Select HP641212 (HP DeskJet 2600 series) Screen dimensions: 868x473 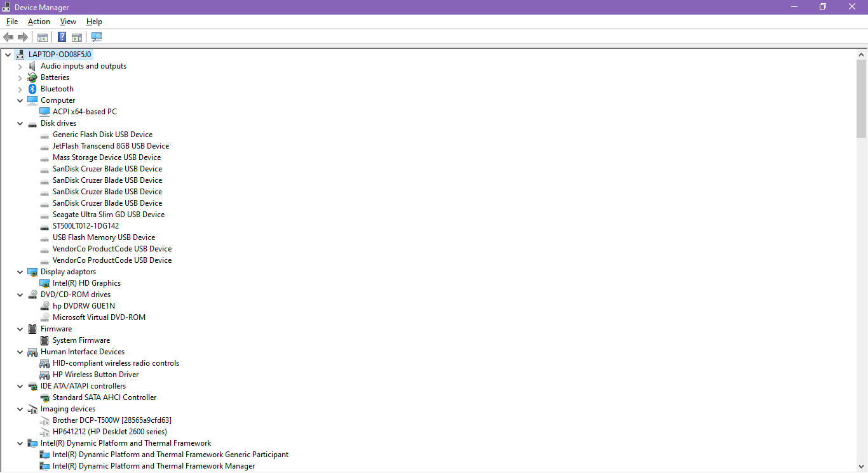[110, 432]
